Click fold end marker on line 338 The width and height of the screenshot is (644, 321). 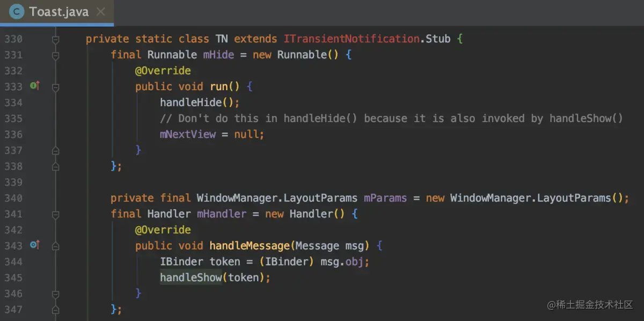coord(55,166)
